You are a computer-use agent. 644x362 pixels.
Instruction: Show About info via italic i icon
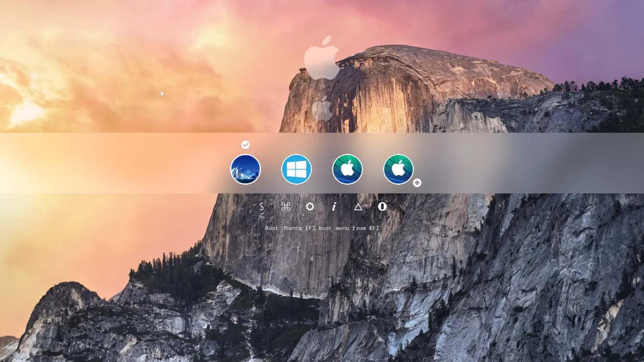[x=334, y=207]
